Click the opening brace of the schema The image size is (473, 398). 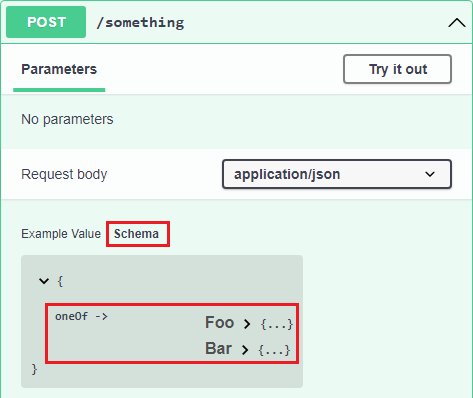(60, 281)
